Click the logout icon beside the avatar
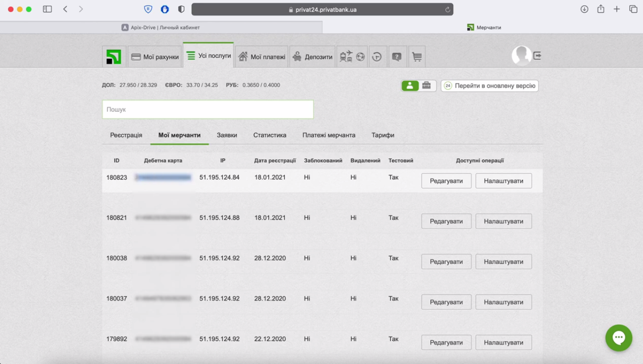 (537, 56)
